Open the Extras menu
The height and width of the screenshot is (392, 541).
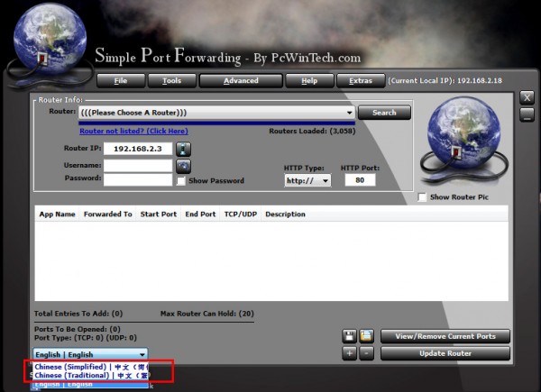click(361, 81)
